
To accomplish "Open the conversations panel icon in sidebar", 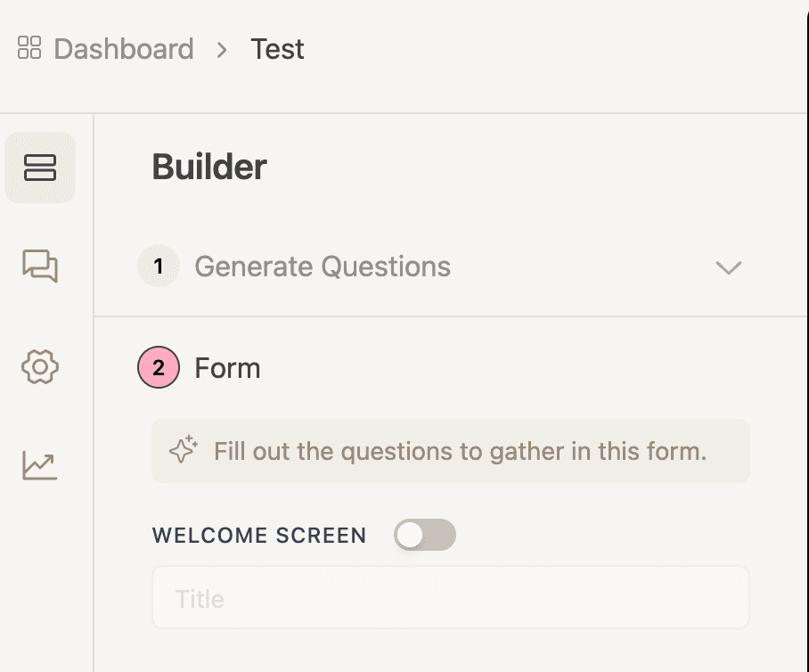I will click(x=40, y=266).
